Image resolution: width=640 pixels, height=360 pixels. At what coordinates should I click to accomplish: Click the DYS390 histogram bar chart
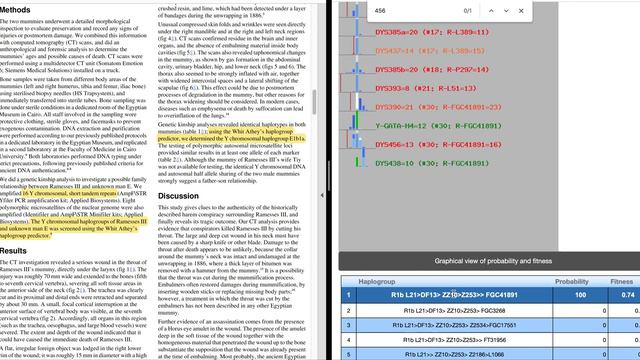click(357, 102)
